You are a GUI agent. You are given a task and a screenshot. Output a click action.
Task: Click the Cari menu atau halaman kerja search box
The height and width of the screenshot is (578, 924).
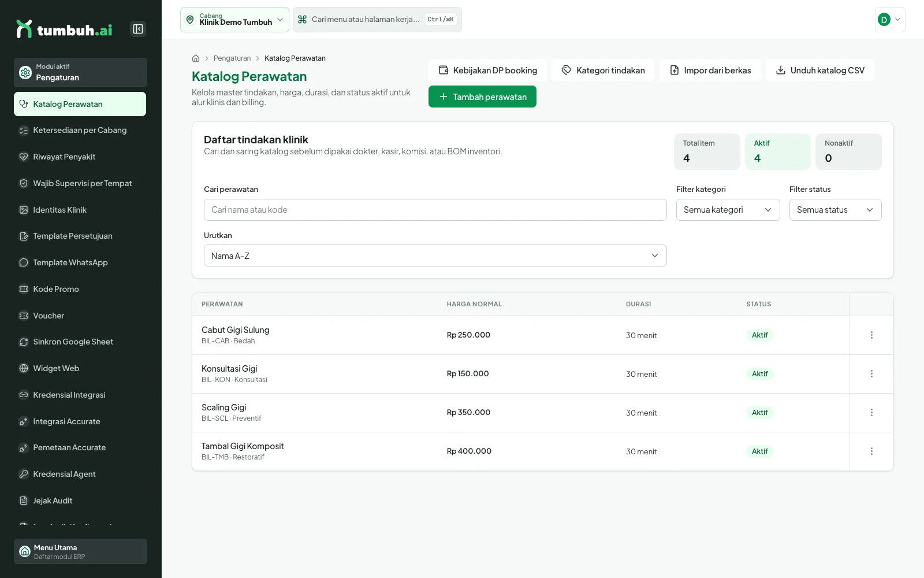377,20
